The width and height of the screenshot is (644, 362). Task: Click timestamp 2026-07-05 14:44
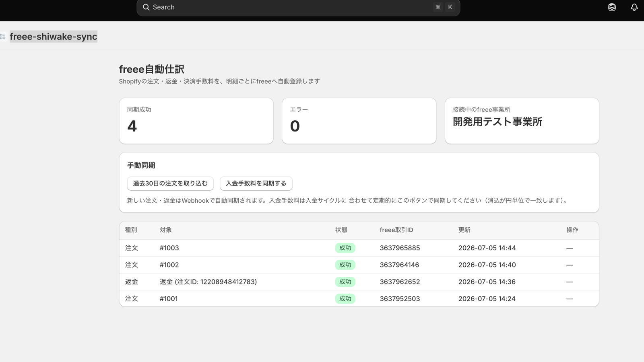coord(487,248)
